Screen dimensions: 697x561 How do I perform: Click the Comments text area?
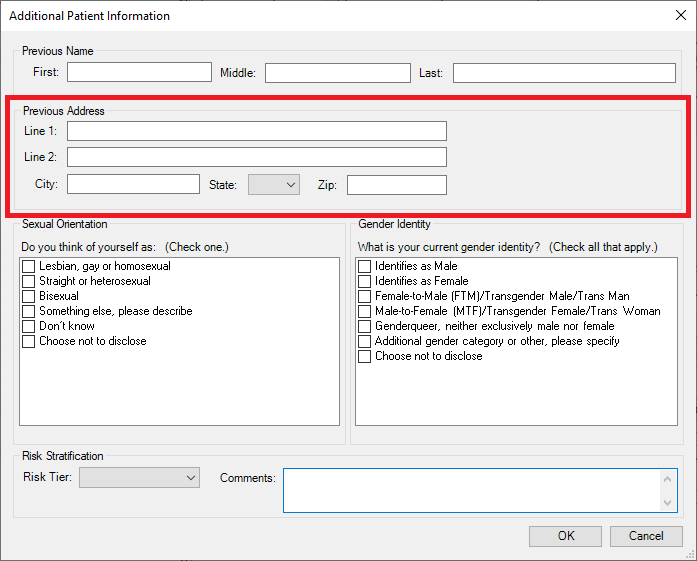(470, 490)
